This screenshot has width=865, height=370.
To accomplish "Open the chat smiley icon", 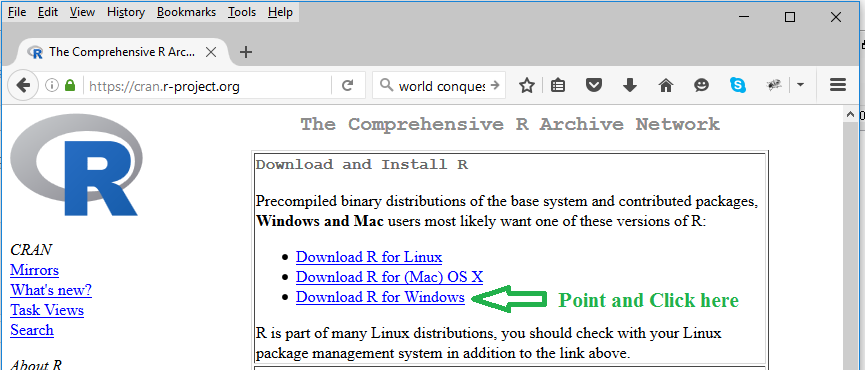I will click(701, 85).
